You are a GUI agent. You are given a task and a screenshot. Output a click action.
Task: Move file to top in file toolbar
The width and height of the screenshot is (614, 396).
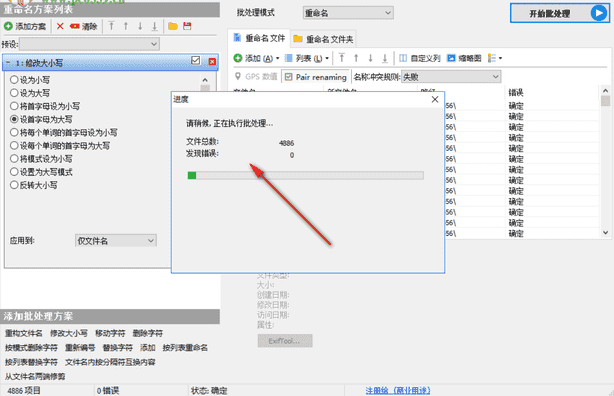click(x=342, y=58)
